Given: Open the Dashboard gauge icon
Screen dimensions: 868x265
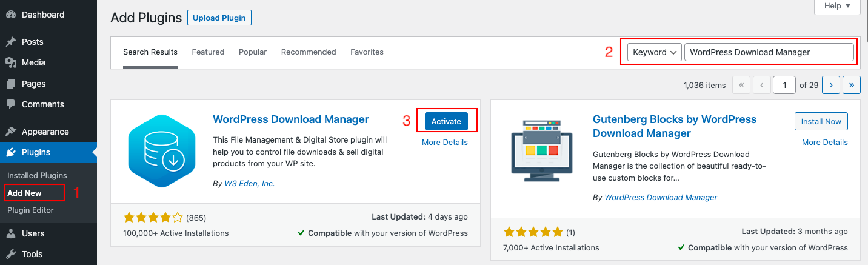Looking at the screenshot, I should [x=10, y=15].
